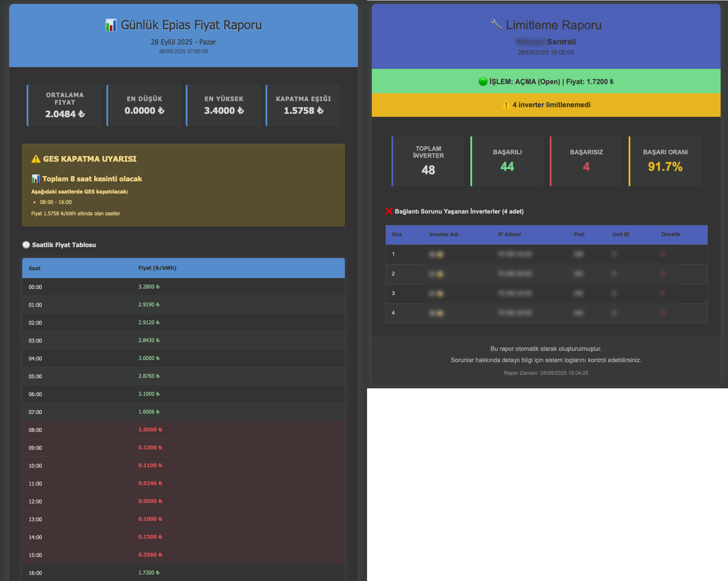Click the warning triangle in GES KAPATMA UYARISI
The height and width of the screenshot is (581, 728).
coord(36,159)
